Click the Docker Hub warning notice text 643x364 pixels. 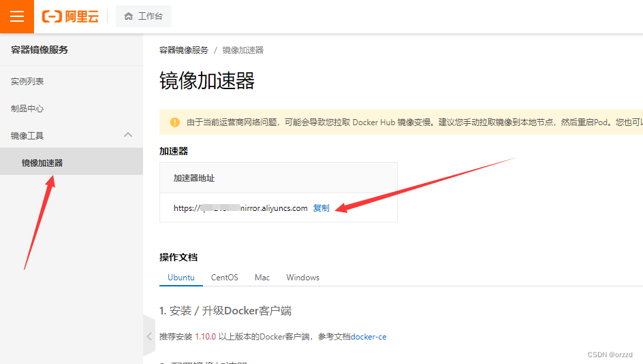414,122
